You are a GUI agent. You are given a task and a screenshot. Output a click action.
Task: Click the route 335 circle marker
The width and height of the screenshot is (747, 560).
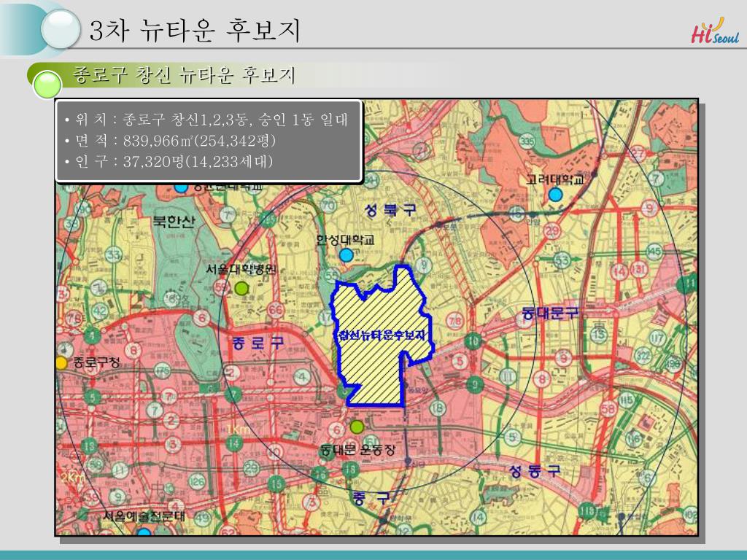[x=527, y=141]
